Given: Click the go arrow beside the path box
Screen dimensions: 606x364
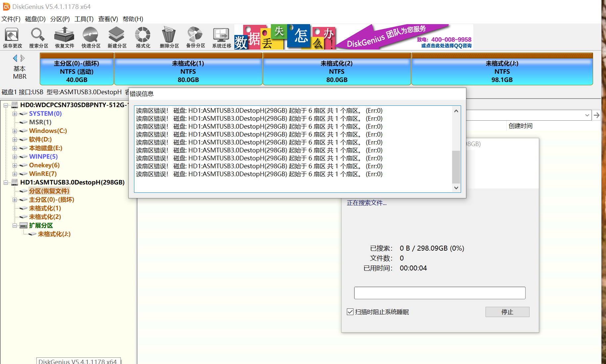Looking at the screenshot, I should click(596, 115).
